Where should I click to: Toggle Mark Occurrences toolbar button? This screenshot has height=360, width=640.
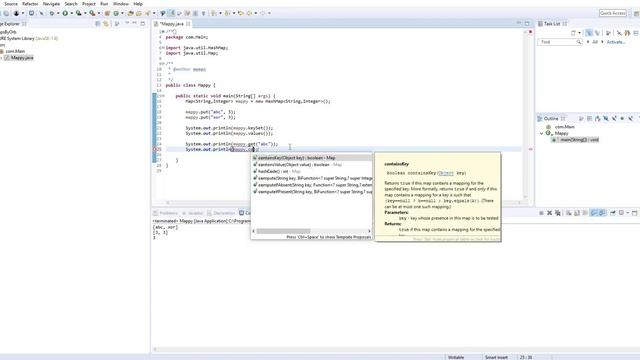pyautogui.click(x=172, y=13)
